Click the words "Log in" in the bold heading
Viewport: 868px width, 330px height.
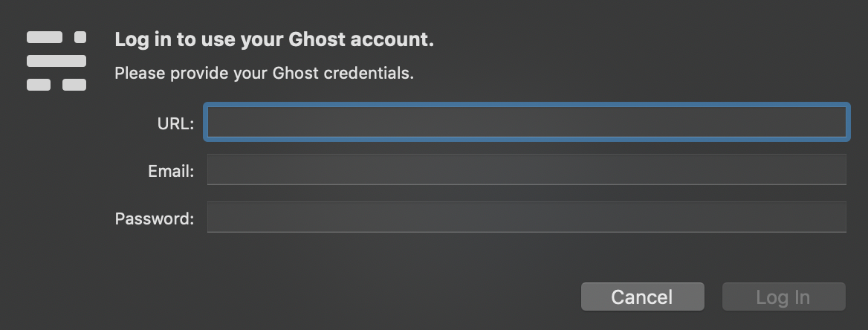142,40
